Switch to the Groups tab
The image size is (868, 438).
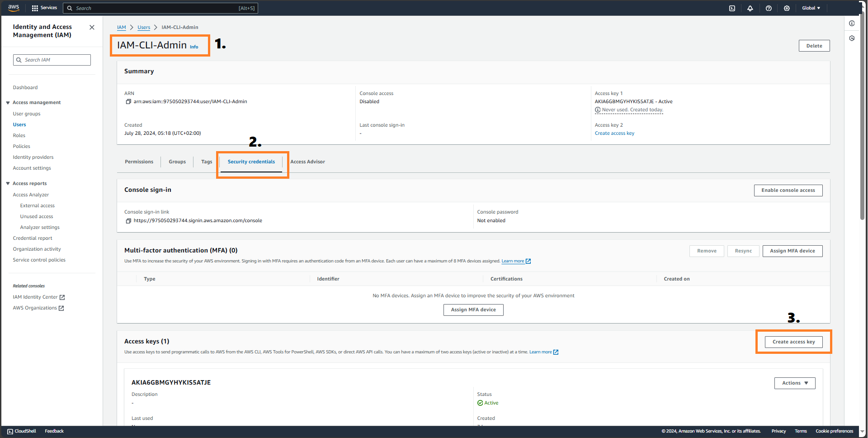point(177,162)
